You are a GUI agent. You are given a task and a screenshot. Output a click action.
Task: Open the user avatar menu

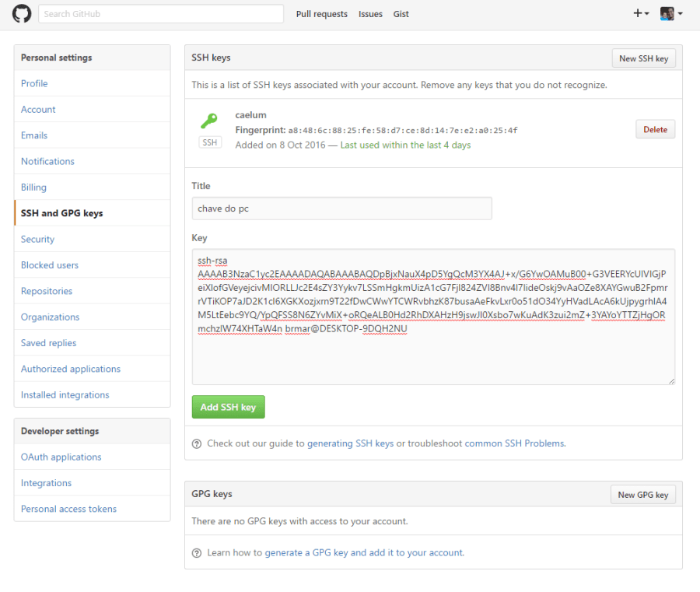pos(671,14)
